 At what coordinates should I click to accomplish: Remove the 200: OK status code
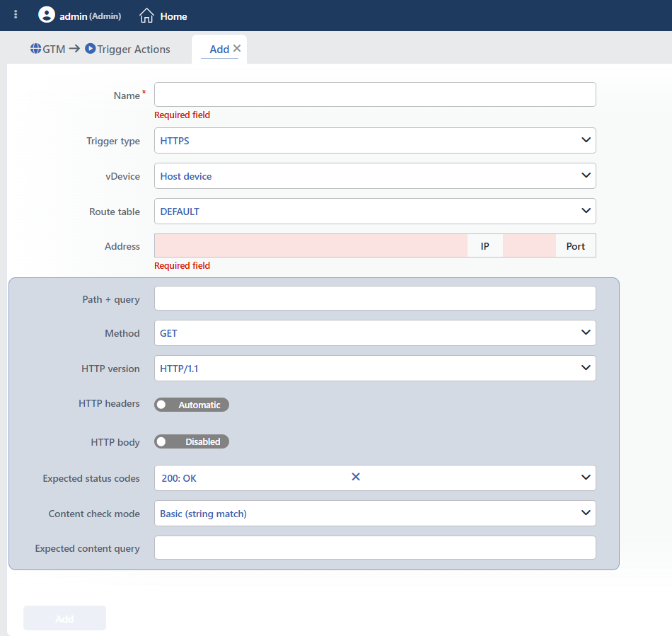pyautogui.click(x=356, y=477)
